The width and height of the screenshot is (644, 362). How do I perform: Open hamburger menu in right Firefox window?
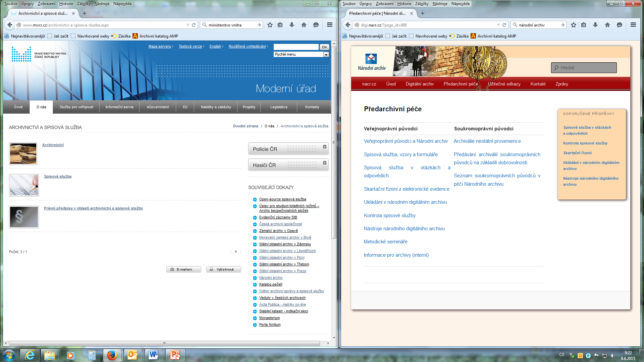pyautogui.click(x=633, y=25)
